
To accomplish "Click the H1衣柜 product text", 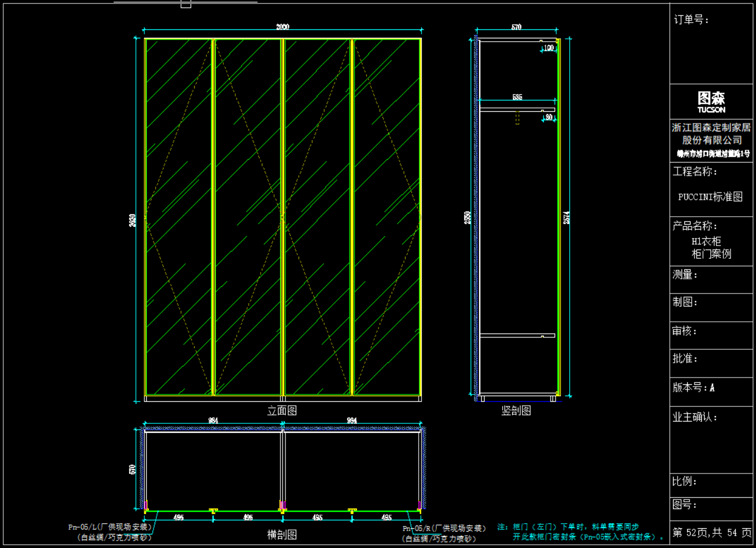I will (706, 242).
